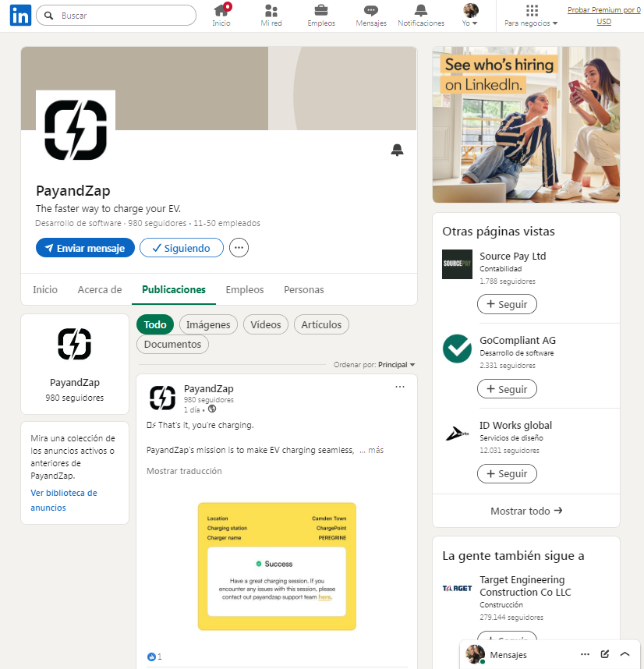Image resolution: width=644 pixels, height=669 pixels.
Task: Click the 980 seguidores sidebar text
Action: (x=75, y=398)
